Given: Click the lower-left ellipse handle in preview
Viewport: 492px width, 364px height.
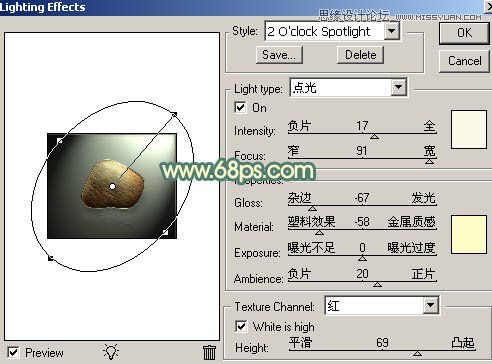Looking at the screenshot, I should tap(51, 258).
